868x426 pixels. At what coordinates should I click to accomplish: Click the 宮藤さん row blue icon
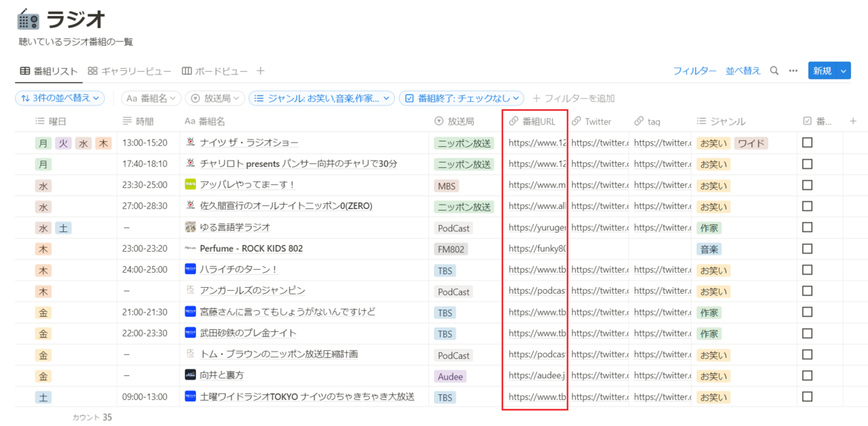point(191,312)
